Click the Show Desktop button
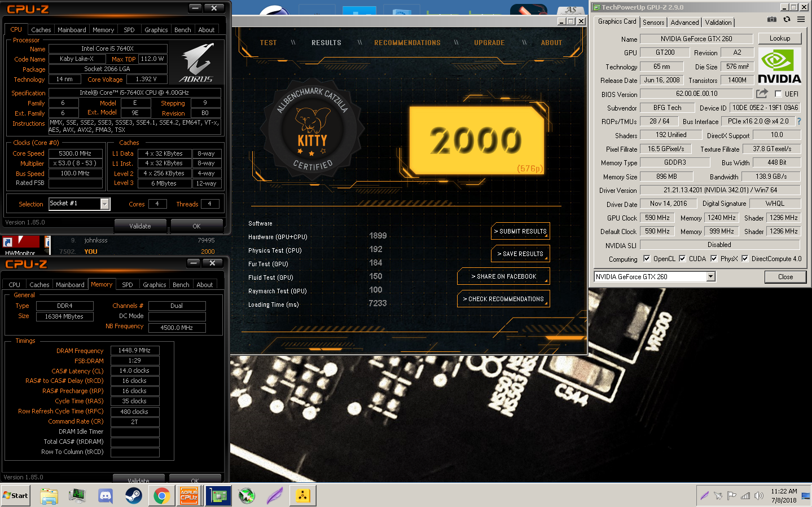The height and width of the screenshot is (507, 812). click(805, 496)
